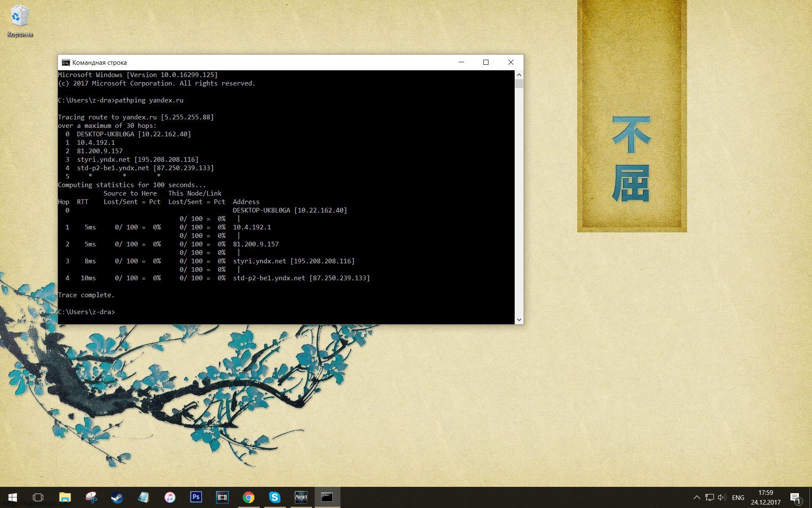The width and height of the screenshot is (812, 508).
Task: Click the console scrollbar up arrow
Action: 519,75
